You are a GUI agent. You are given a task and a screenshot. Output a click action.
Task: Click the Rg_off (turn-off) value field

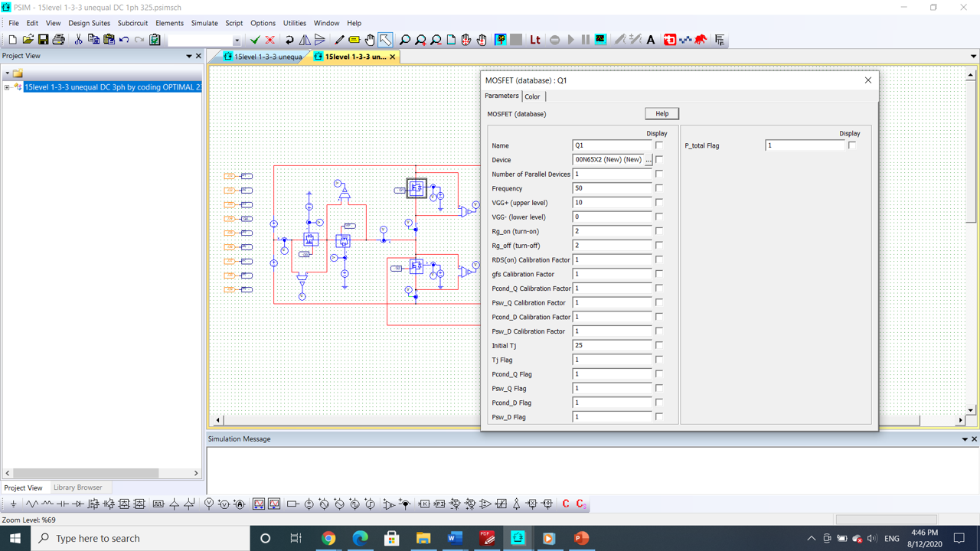coord(612,246)
